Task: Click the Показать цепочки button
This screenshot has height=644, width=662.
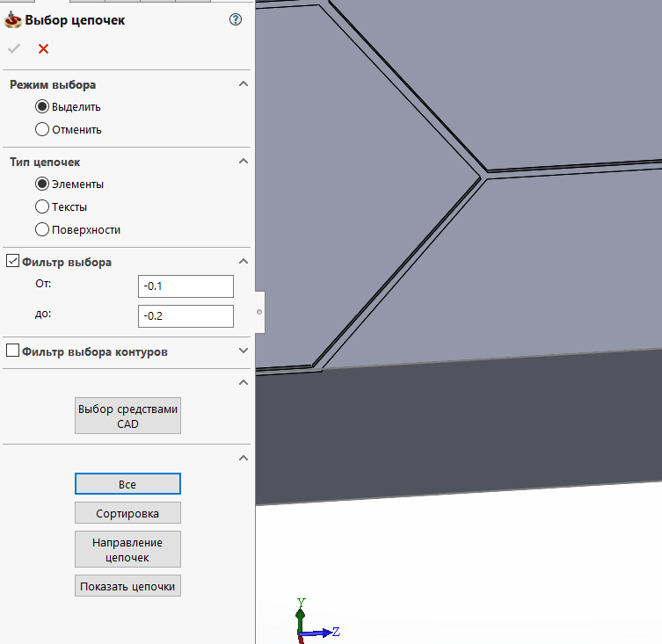Action: 128,586
